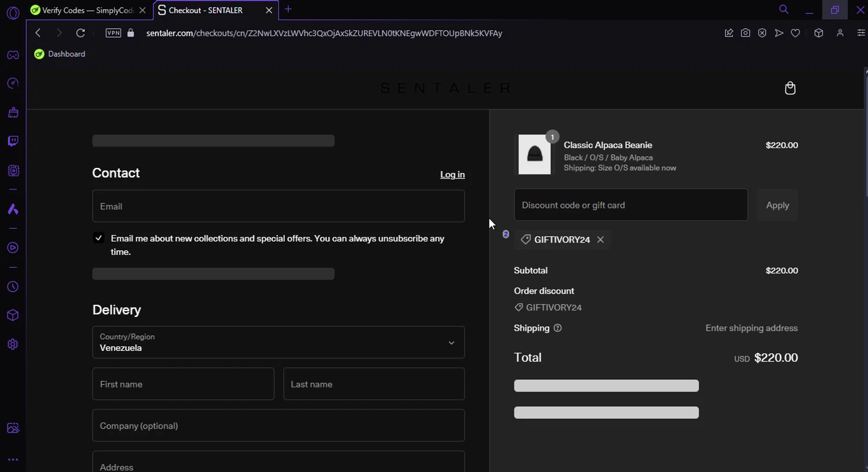This screenshot has width=868, height=472.
Task: Open the My Flow send icon
Action: (779, 33)
